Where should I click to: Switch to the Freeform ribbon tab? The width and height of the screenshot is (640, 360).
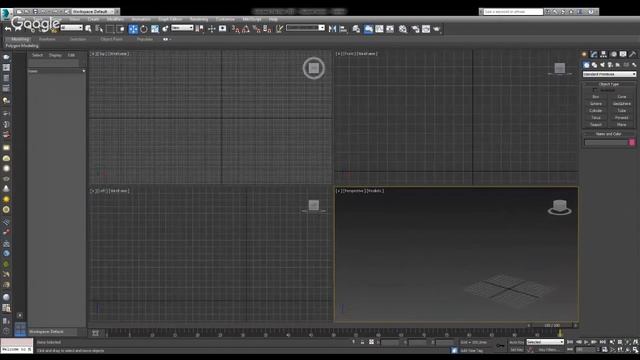tap(47, 39)
